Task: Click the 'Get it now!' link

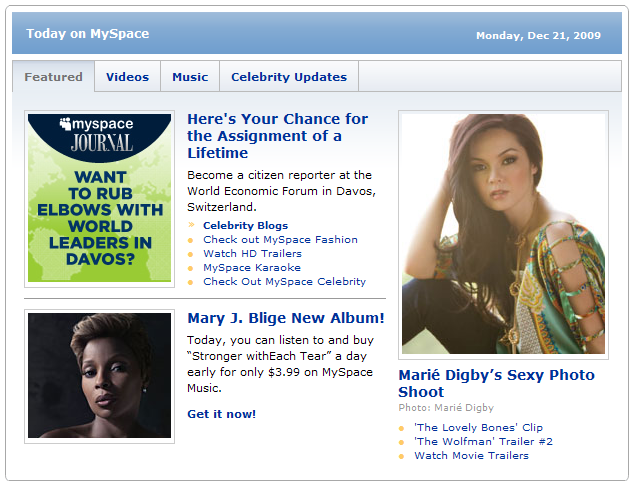Action: pos(221,414)
